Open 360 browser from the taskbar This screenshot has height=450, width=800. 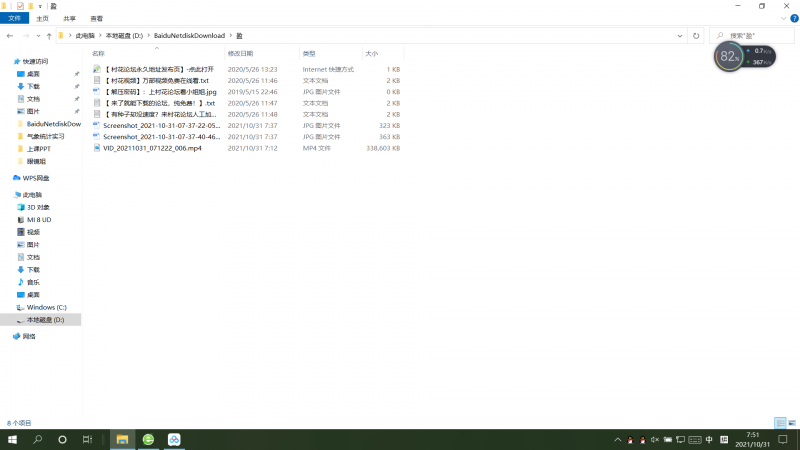point(148,439)
